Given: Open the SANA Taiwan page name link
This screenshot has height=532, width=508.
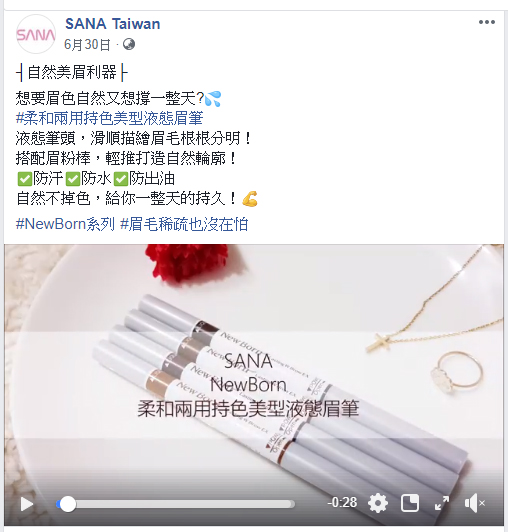Looking at the screenshot, I should tap(112, 24).
